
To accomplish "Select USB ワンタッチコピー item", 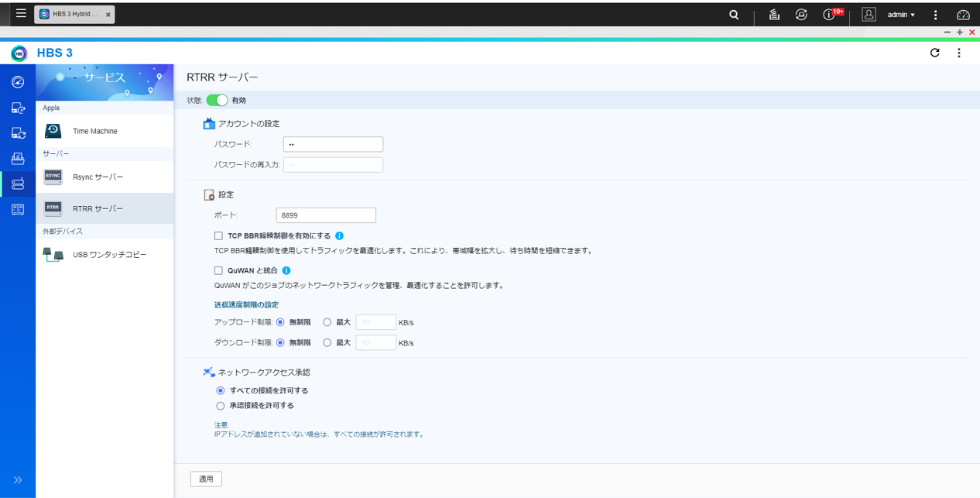I will point(105,254).
